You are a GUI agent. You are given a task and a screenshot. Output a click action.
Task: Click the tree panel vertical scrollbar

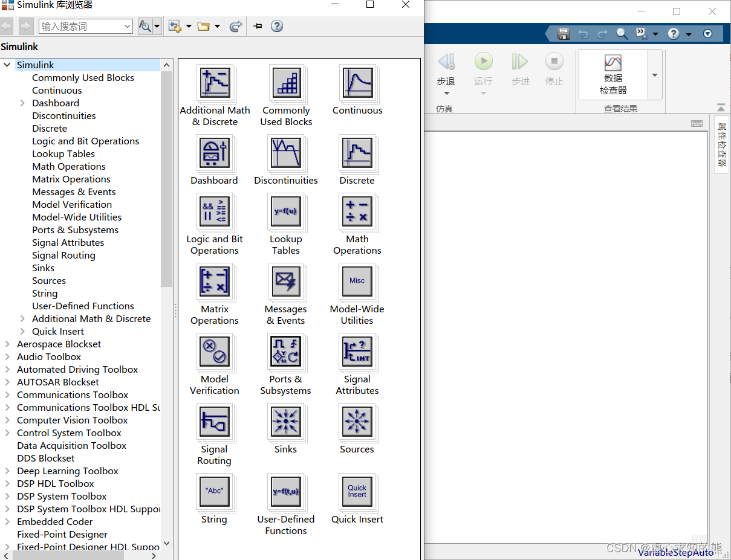point(167,179)
